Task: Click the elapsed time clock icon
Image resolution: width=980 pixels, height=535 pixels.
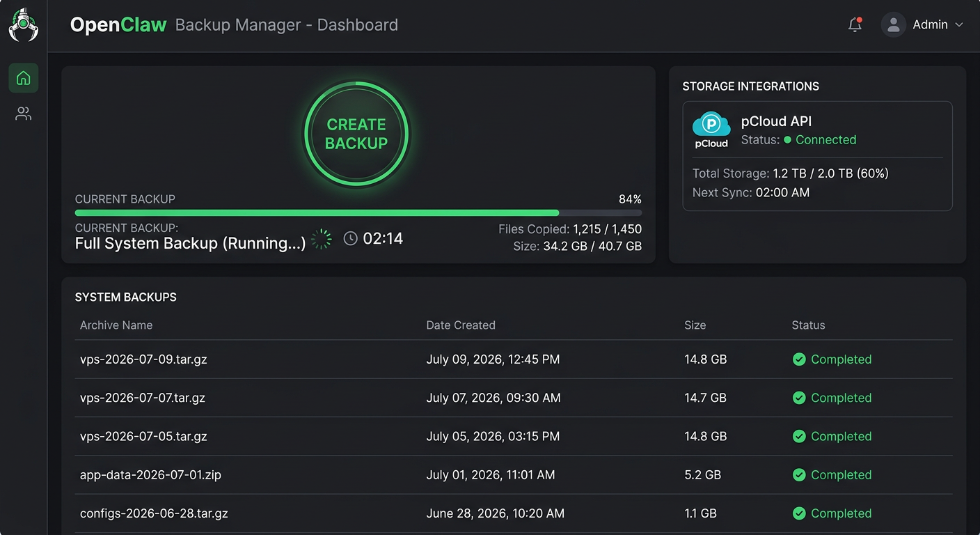Action: [x=351, y=239]
